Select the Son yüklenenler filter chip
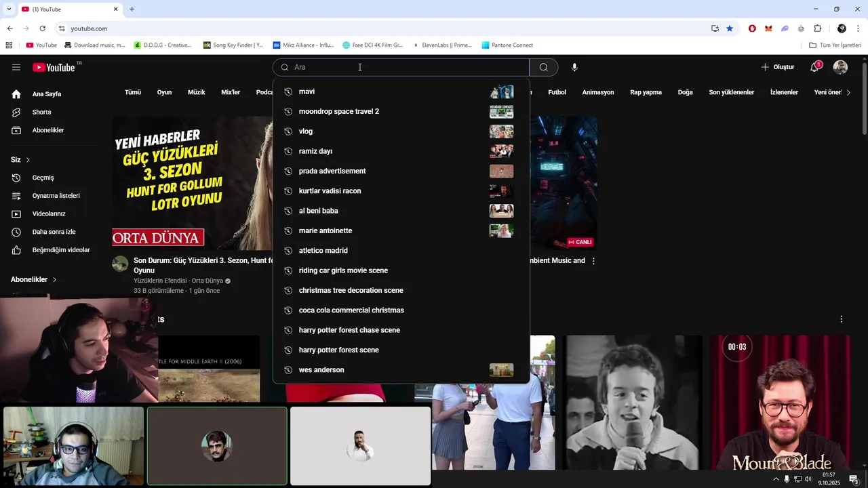The width and height of the screenshot is (868, 488). coord(732,92)
